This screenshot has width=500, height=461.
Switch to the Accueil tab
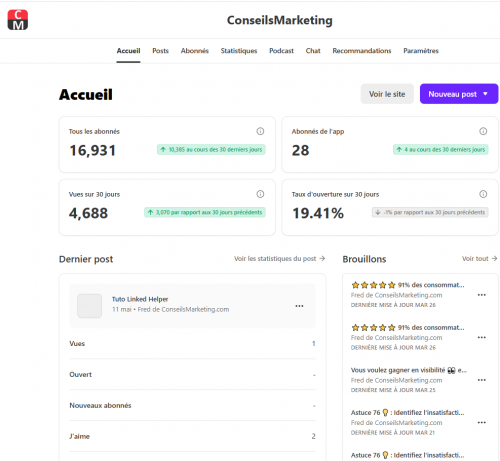[128, 51]
